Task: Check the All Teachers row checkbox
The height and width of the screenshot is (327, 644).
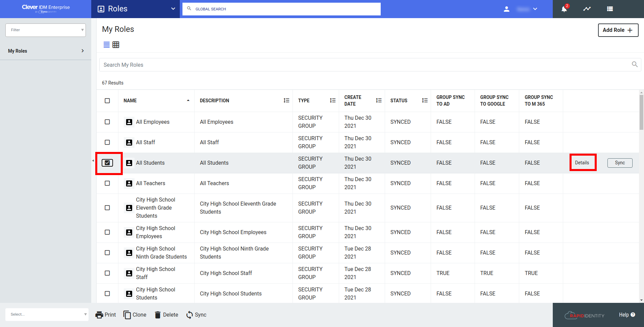Action: tap(107, 183)
